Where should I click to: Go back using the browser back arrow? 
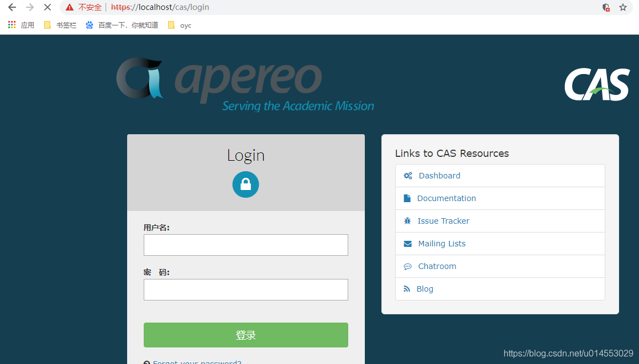coord(12,7)
